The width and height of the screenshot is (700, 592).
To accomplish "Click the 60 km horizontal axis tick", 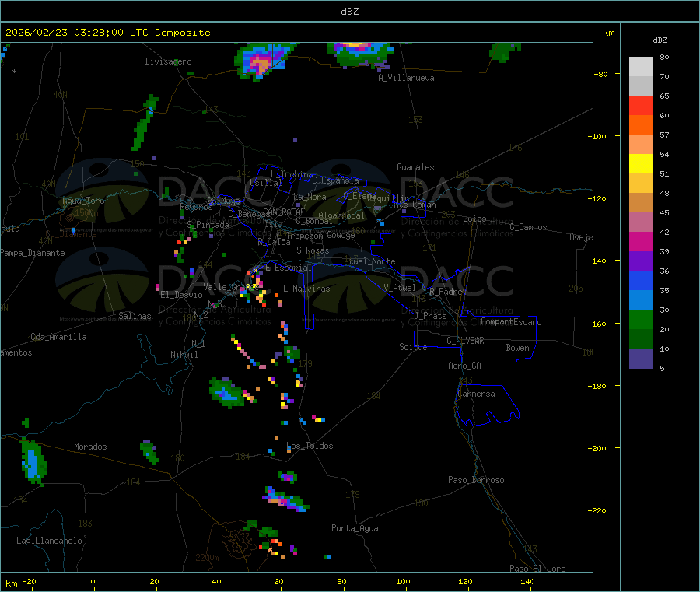I will (278, 581).
